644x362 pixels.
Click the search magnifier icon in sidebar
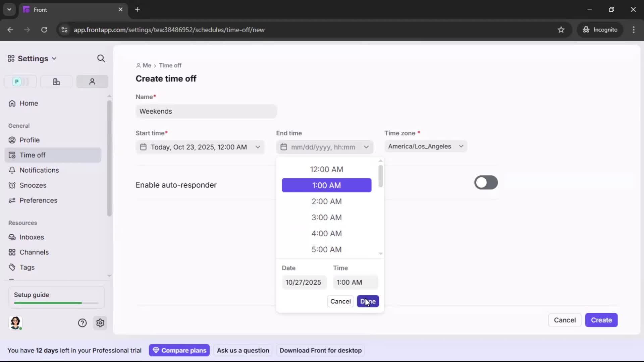(101, 59)
